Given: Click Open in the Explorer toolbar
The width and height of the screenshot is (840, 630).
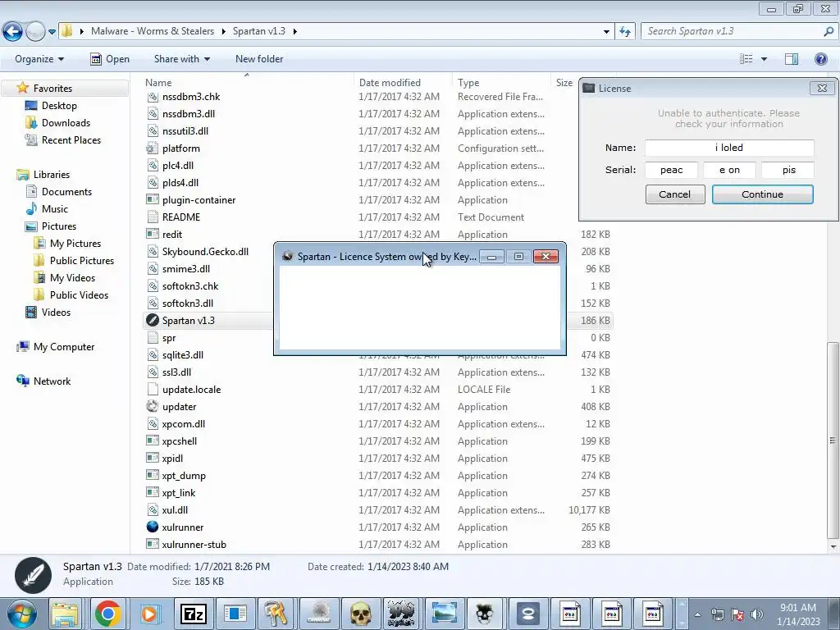Looking at the screenshot, I should [110, 59].
